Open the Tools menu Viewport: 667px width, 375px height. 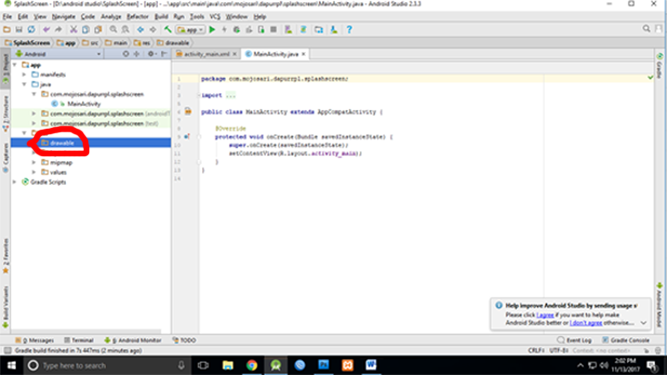(197, 17)
